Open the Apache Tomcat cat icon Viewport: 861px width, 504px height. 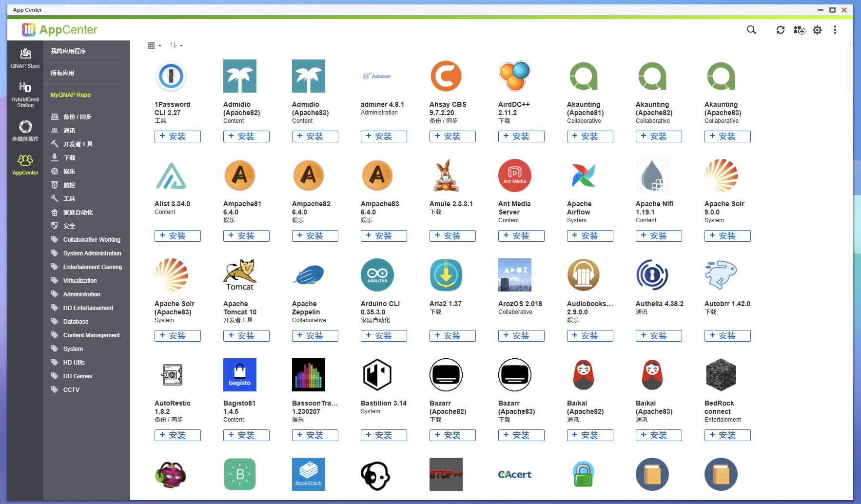(x=240, y=275)
